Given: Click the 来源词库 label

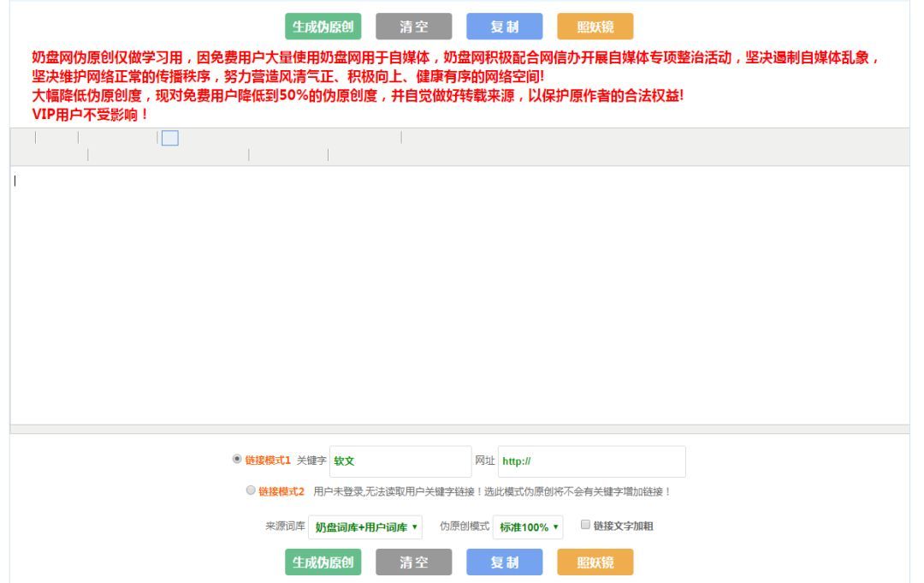Looking at the screenshot, I should click(x=285, y=526).
